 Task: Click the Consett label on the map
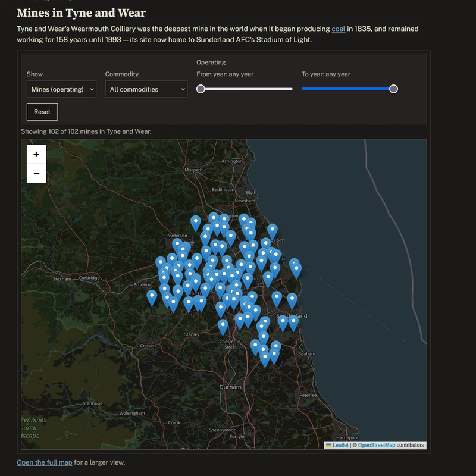[x=148, y=346]
